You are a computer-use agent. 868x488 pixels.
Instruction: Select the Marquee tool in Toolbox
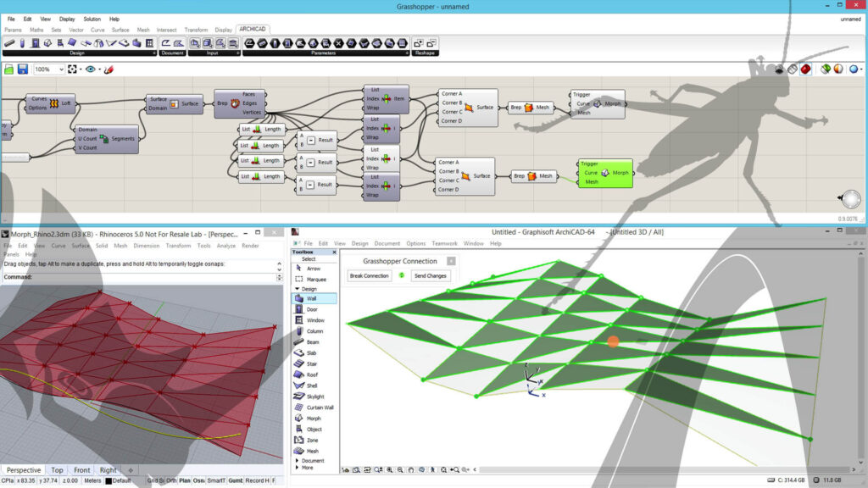pyautogui.click(x=314, y=280)
